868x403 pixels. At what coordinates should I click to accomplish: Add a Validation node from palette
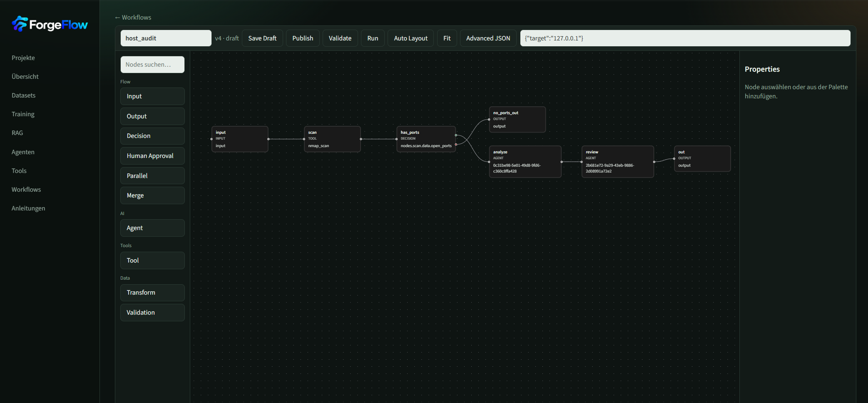(x=152, y=313)
